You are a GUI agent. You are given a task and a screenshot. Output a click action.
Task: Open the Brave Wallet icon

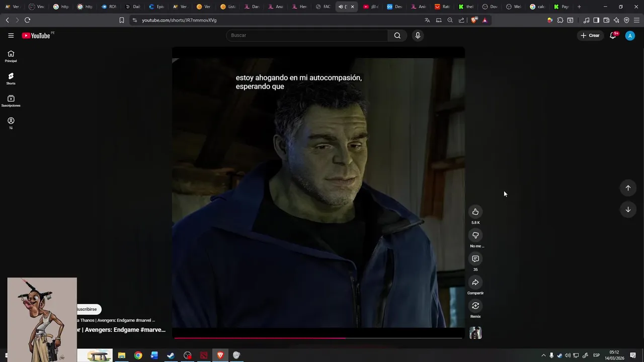tap(606, 20)
